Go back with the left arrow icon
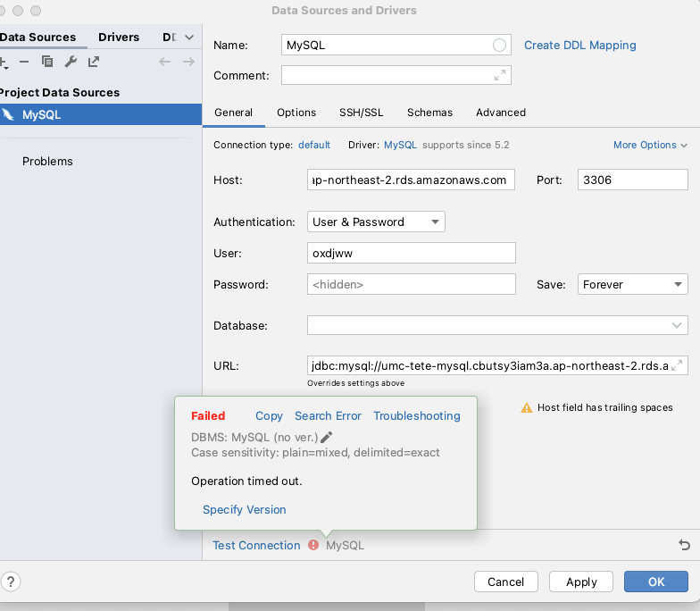Screen dimensions: 700x611 pos(164,62)
